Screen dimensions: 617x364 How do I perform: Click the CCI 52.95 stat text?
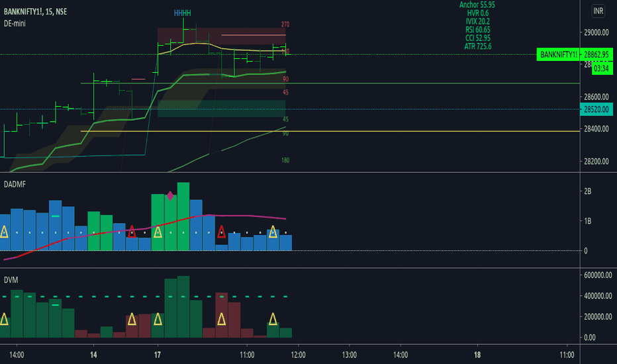[478, 38]
